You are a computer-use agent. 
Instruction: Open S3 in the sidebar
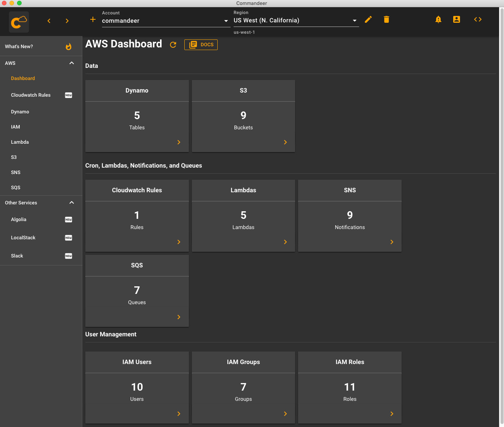14,157
